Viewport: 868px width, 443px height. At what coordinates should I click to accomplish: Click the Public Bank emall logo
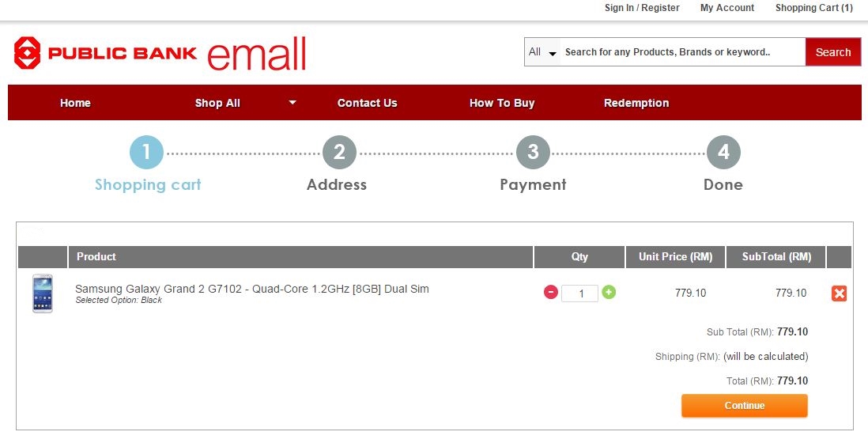160,53
